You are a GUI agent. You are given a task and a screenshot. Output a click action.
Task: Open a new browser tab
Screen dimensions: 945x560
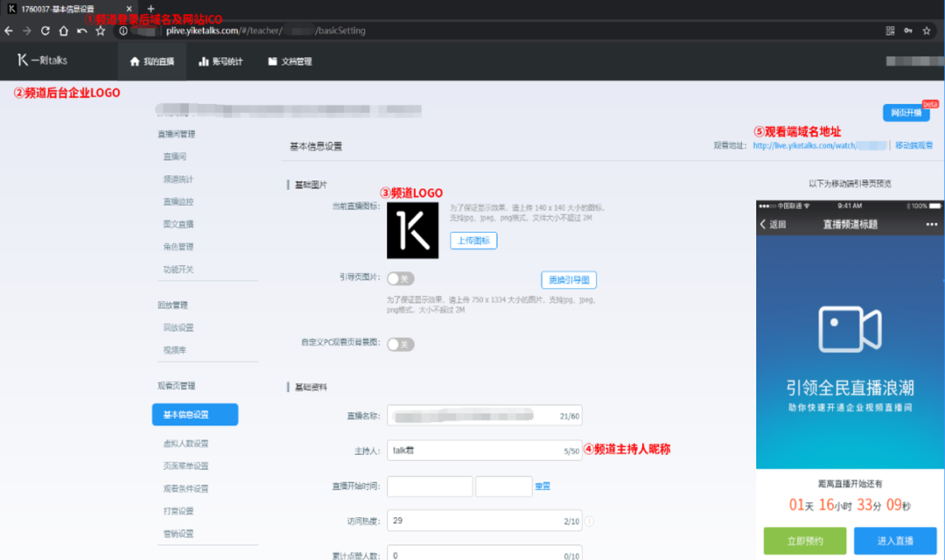tap(150, 9)
